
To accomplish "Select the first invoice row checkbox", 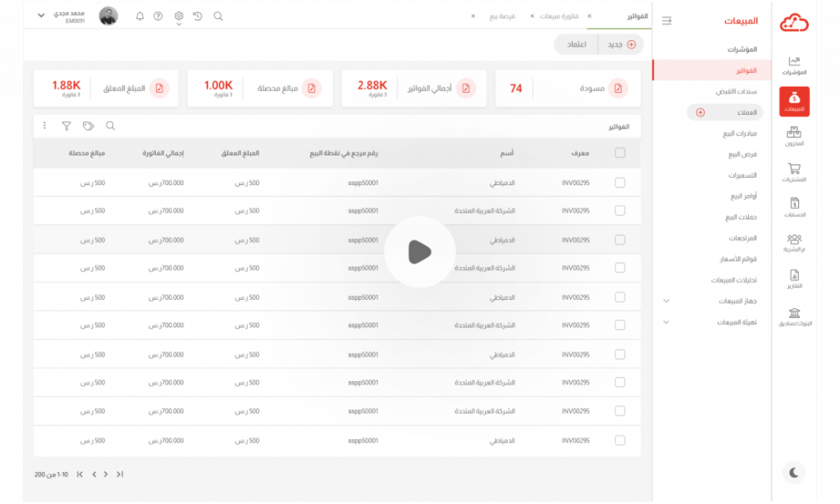I will [x=619, y=183].
